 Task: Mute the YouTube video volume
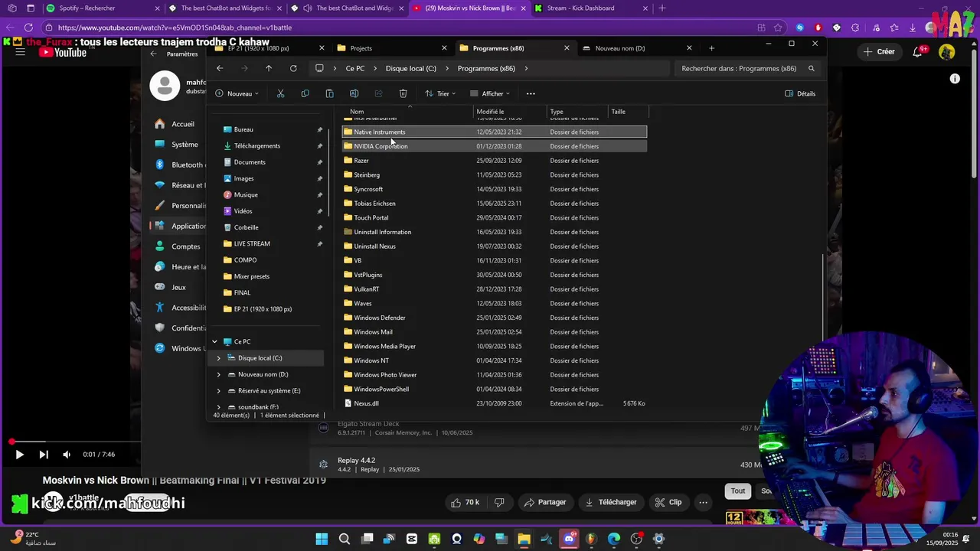tap(67, 455)
